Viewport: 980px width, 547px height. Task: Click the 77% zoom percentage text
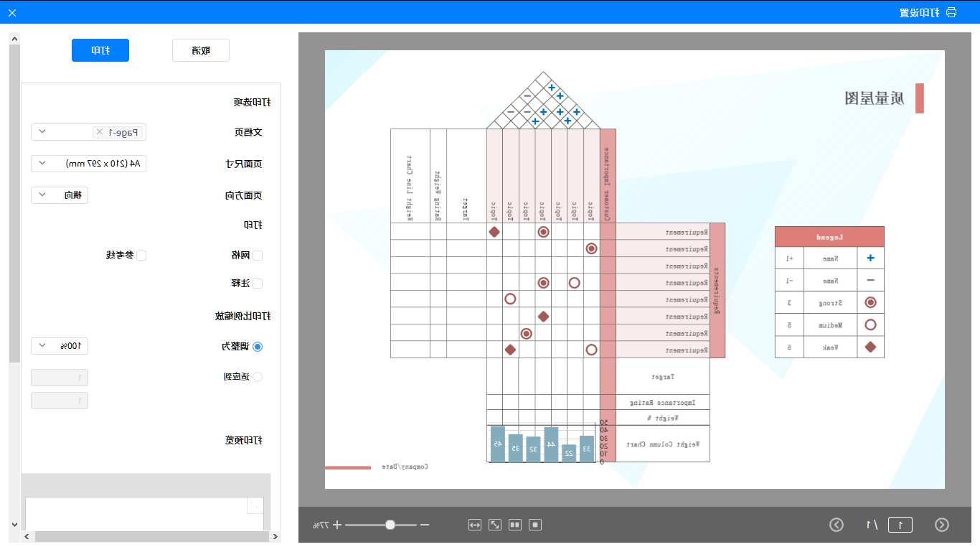pos(321,525)
